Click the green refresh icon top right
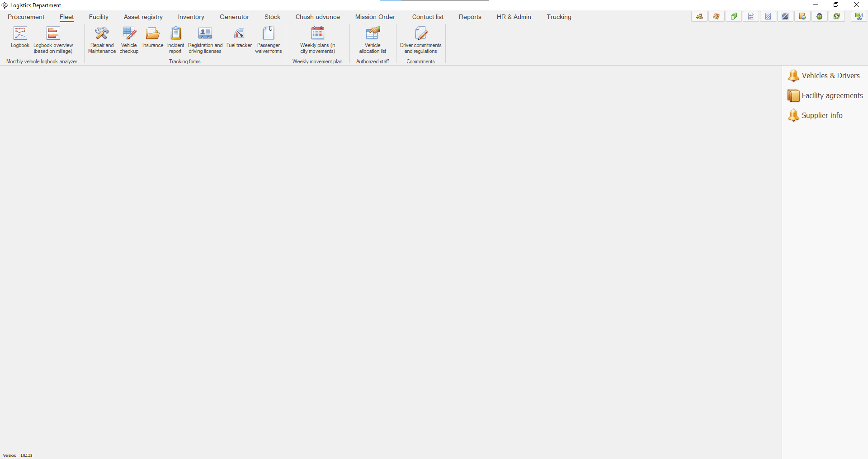This screenshot has width=868, height=459. click(837, 16)
